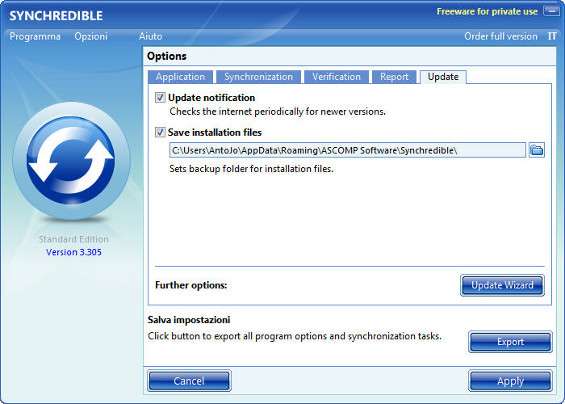Click Order full version link
Screen dimensions: 565x404
point(501,36)
